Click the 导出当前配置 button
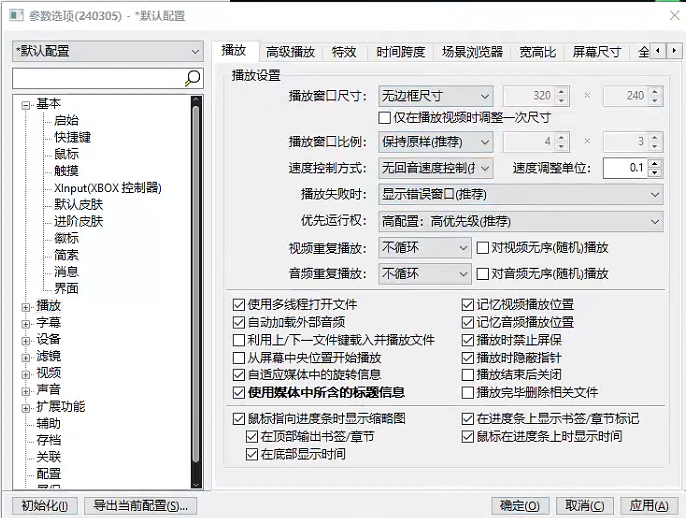This screenshot has width=686, height=518. 140,506
